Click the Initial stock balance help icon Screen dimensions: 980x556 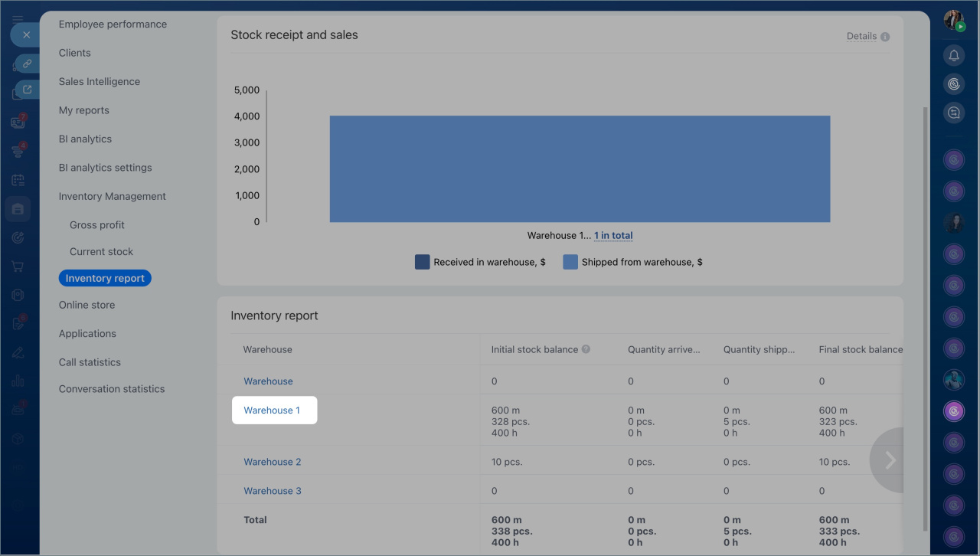pyautogui.click(x=586, y=349)
